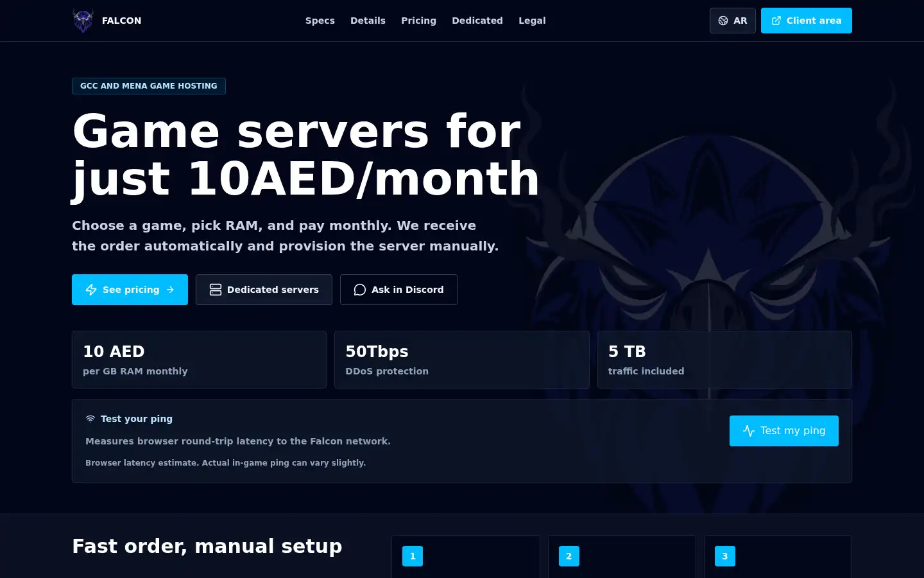
Task: Open the Client area button
Action: coord(807,21)
